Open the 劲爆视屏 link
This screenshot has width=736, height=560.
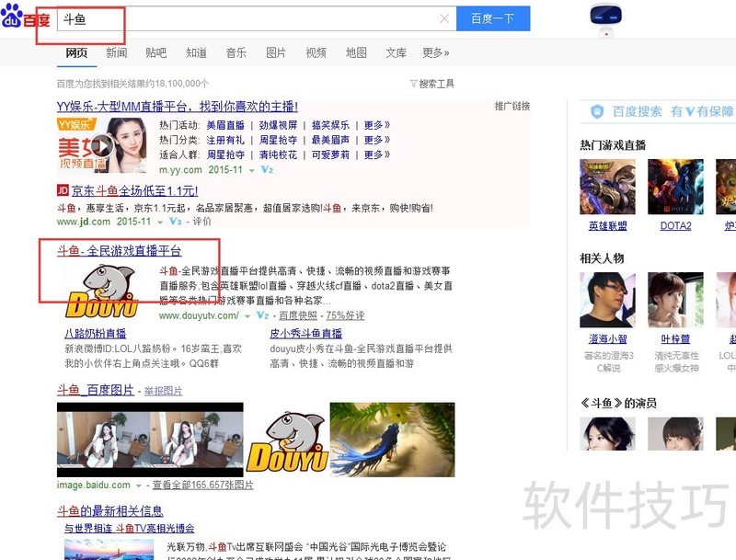[278, 125]
